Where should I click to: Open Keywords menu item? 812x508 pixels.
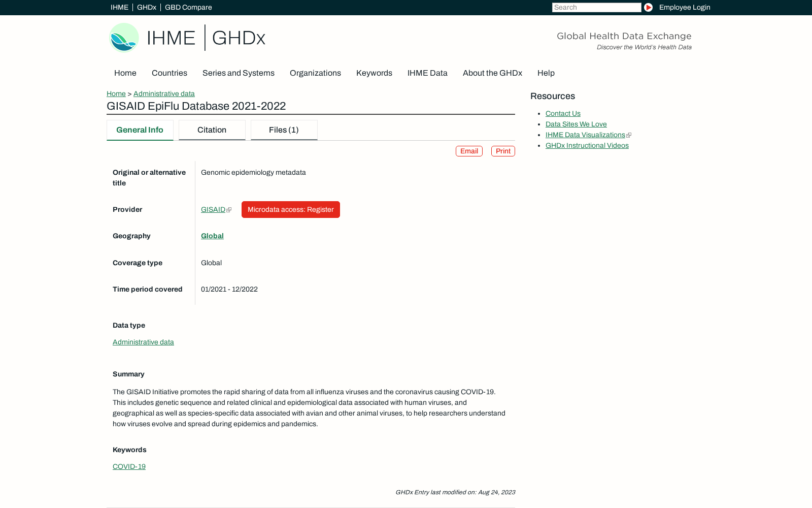(374, 73)
